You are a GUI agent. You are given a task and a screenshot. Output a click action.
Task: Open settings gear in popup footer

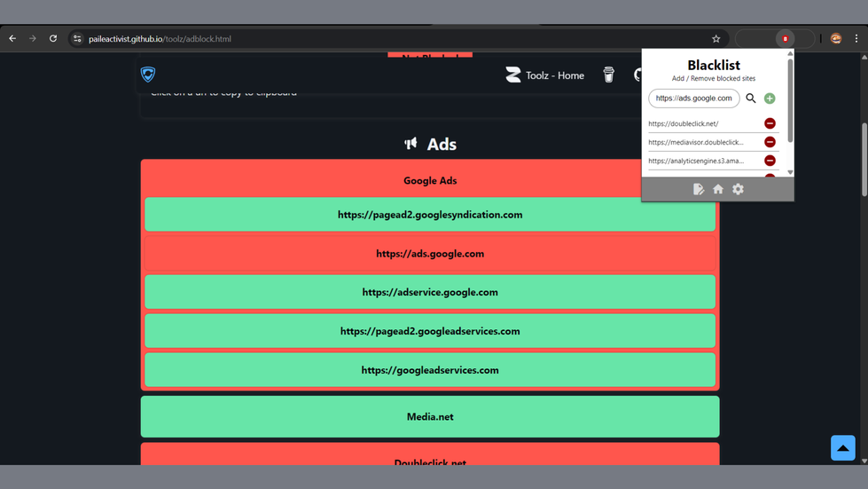[738, 189]
